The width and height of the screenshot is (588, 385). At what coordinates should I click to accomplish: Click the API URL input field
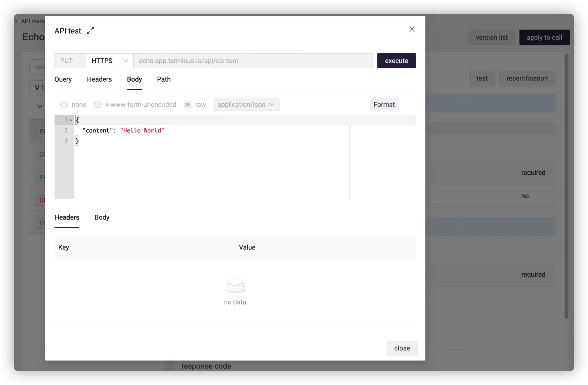coord(253,61)
